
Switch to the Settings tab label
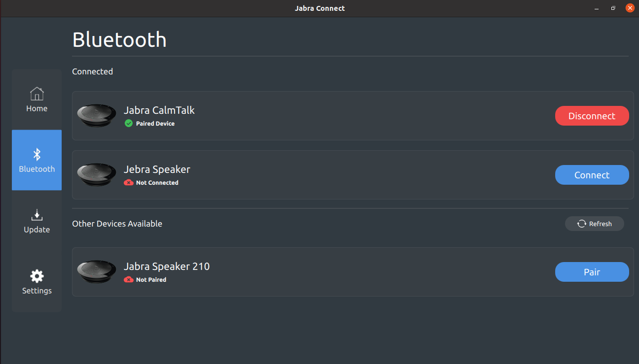pos(36,291)
